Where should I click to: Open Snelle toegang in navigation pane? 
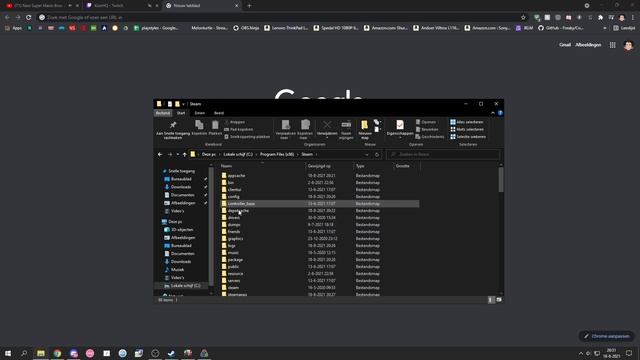point(181,171)
